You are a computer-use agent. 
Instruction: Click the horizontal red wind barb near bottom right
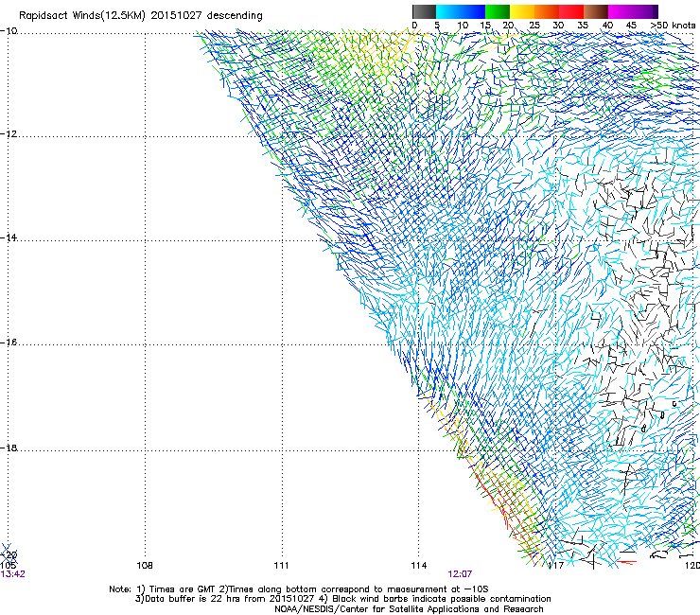pyautogui.click(x=626, y=562)
